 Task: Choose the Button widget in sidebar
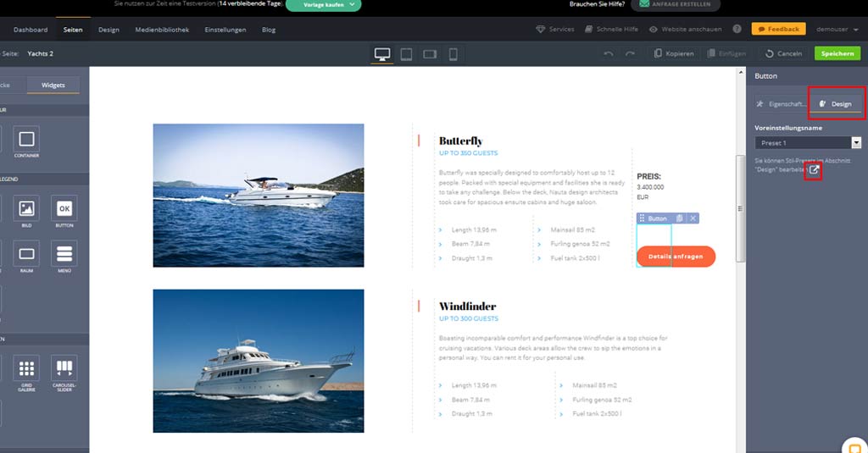[64, 208]
